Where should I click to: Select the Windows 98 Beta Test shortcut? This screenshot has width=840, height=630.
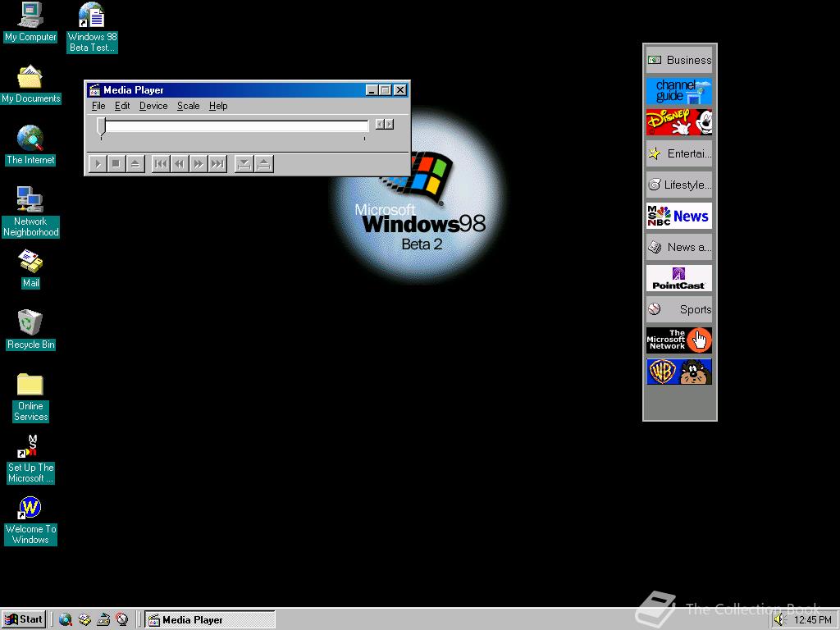[92, 27]
